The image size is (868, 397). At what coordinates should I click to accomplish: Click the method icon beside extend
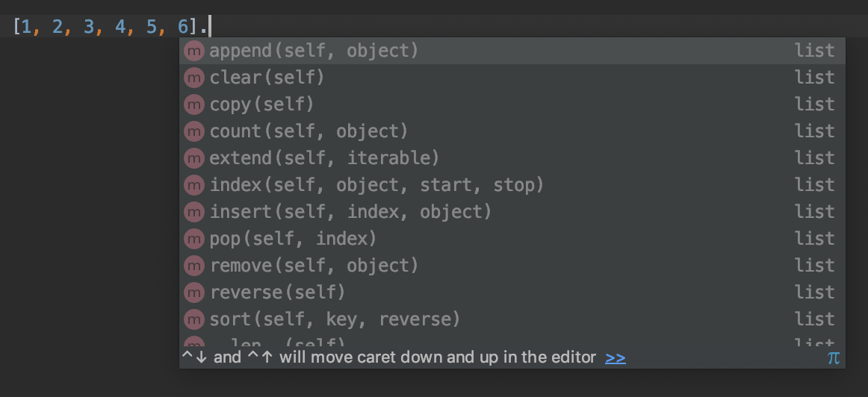(194, 158)
